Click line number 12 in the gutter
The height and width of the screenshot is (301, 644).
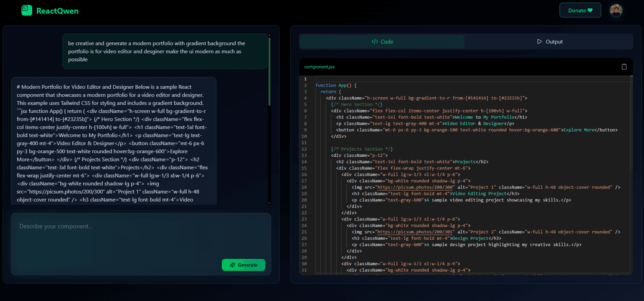305,148
